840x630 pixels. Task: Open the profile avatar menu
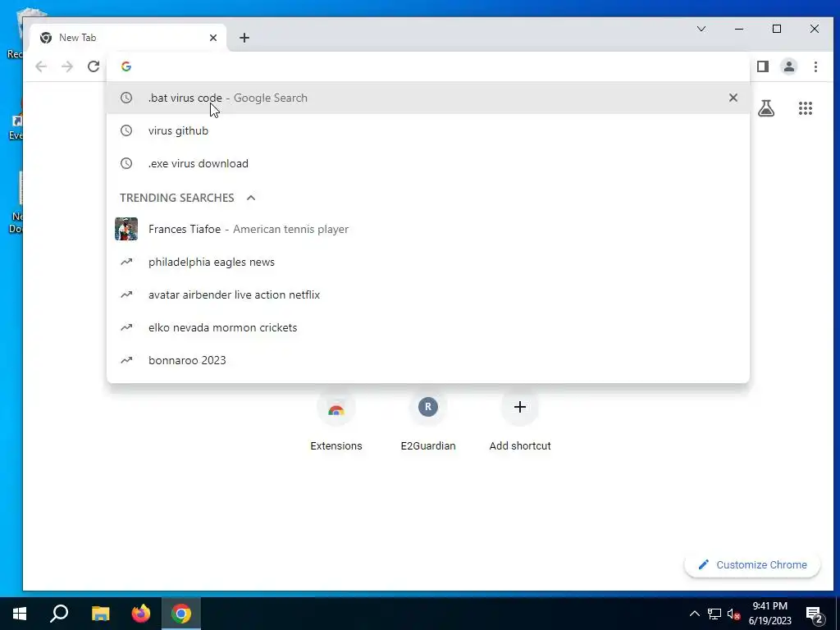pyautogui.click(x=789, y=66)
